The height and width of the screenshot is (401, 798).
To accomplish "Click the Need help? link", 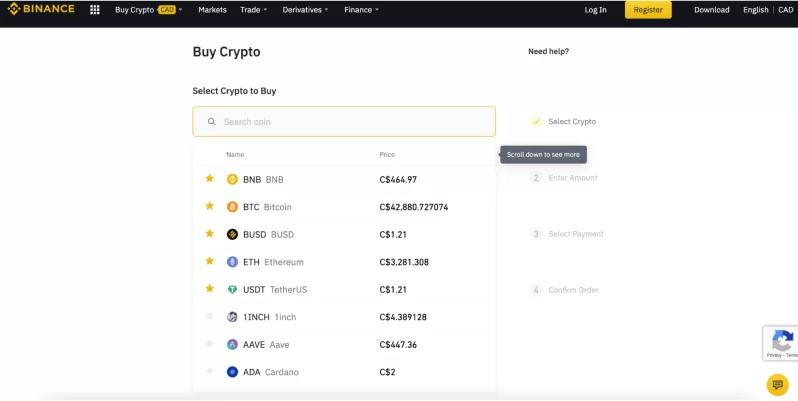I will pos(549,51).
